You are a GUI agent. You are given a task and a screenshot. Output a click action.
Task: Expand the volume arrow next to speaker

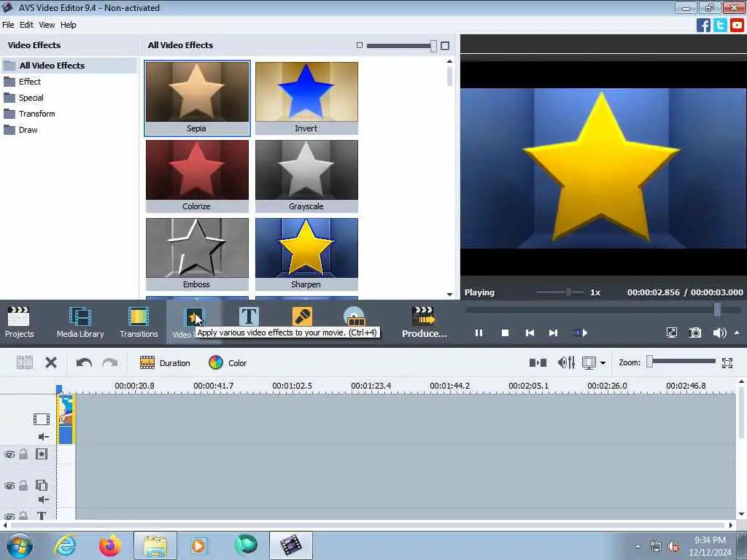[x=737, y=332]
